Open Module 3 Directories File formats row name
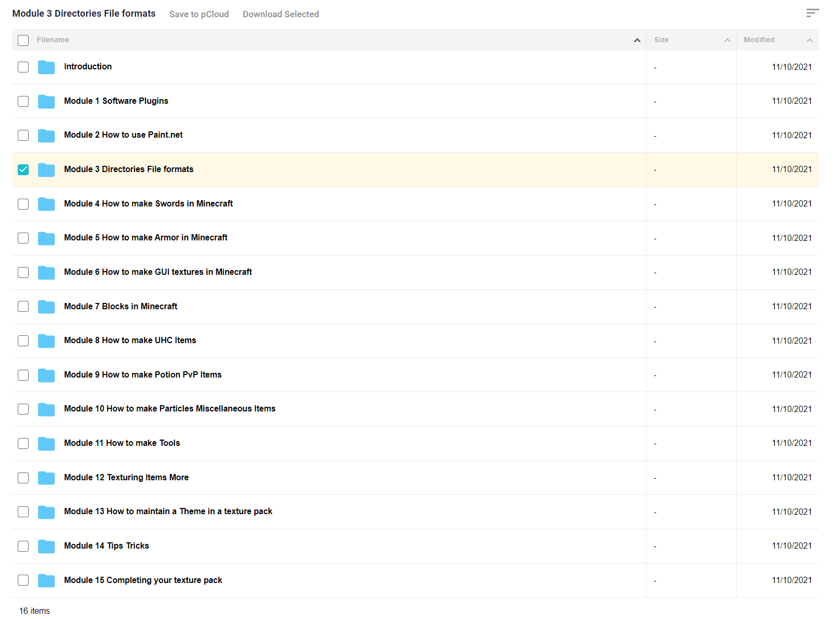The image size is (840, 619). (129, 169)
